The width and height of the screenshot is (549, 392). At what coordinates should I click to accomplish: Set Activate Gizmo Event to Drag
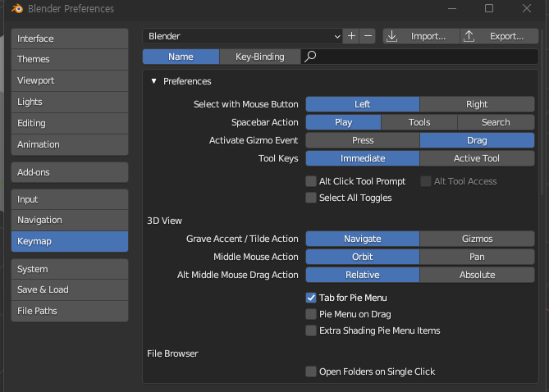click(477, 140)
